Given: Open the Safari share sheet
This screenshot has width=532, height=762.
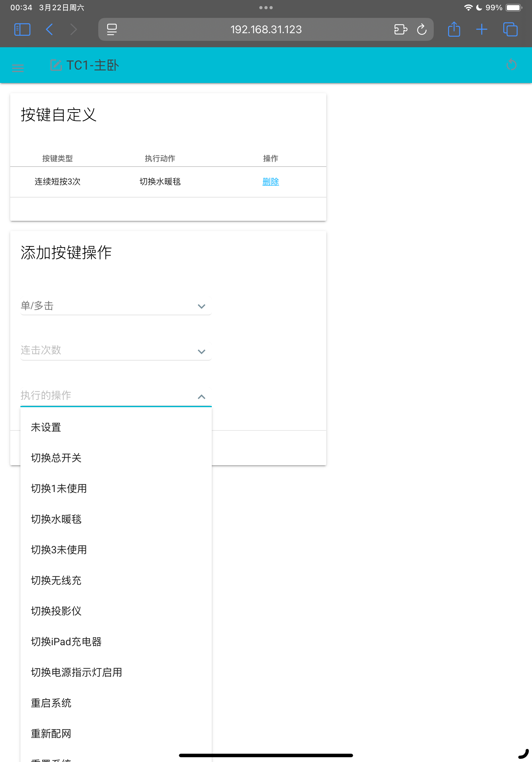Looking at the screenshot, I should point(454,30).
